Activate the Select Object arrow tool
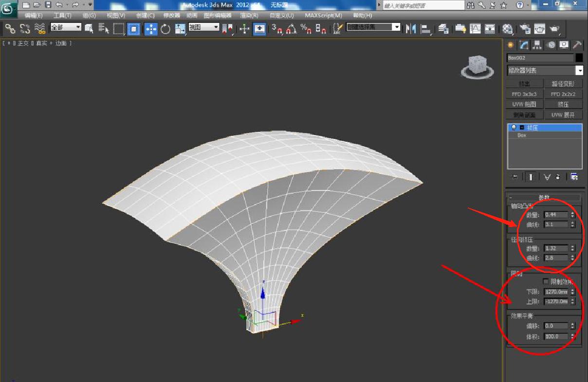The height and width of the screenshot is (382, 588). point(89,28)
